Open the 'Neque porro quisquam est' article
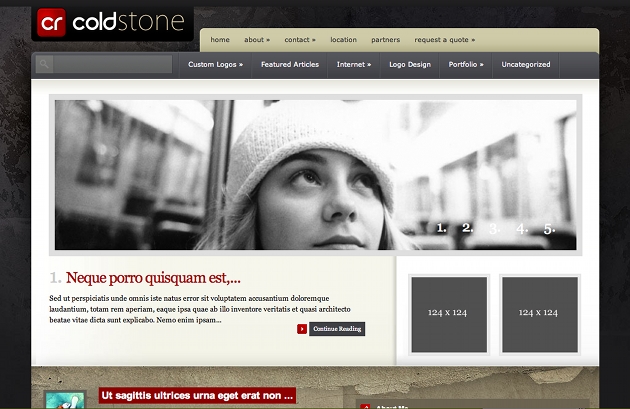 click(x=152, y=278)
